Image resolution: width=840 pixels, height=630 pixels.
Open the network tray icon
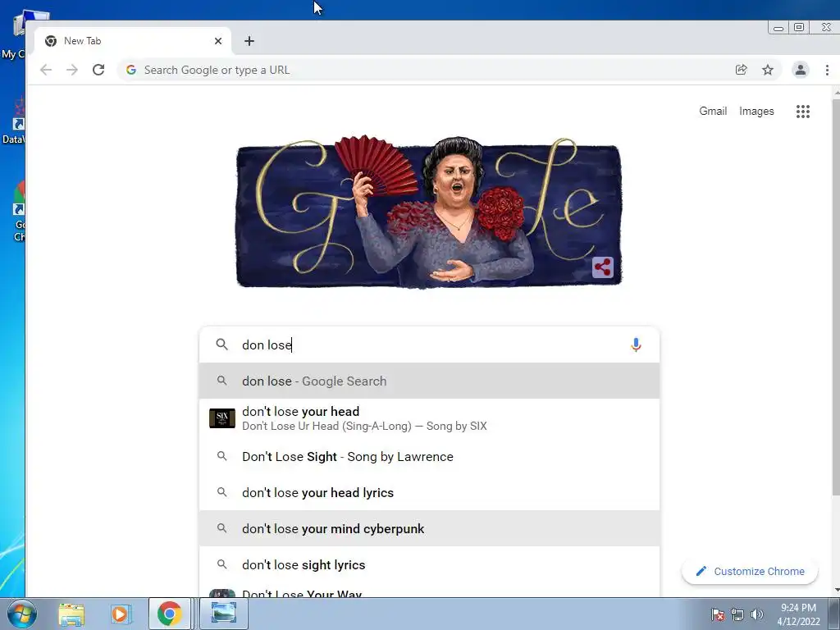click(x=737, y=614)
